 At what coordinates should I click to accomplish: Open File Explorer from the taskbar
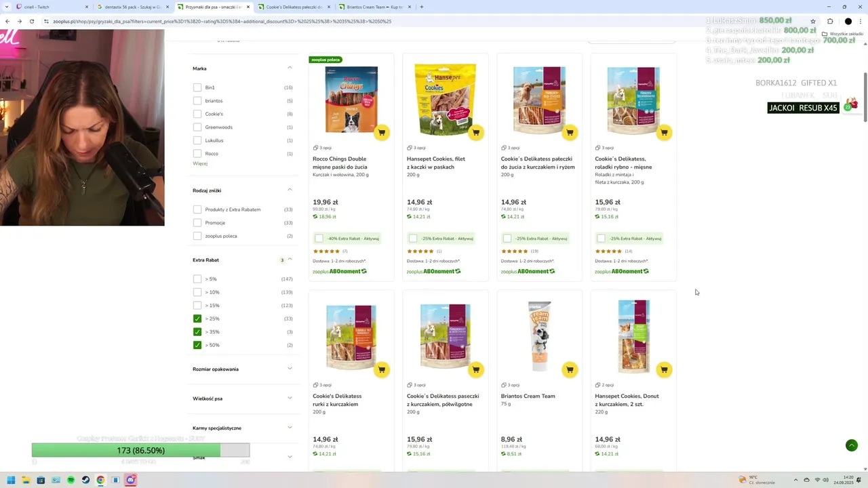coord(26,480)
